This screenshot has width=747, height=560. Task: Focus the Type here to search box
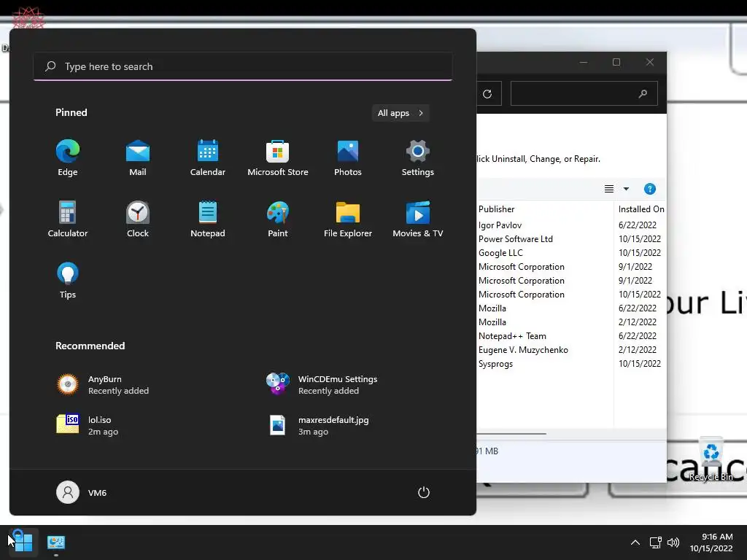(243, 66)
